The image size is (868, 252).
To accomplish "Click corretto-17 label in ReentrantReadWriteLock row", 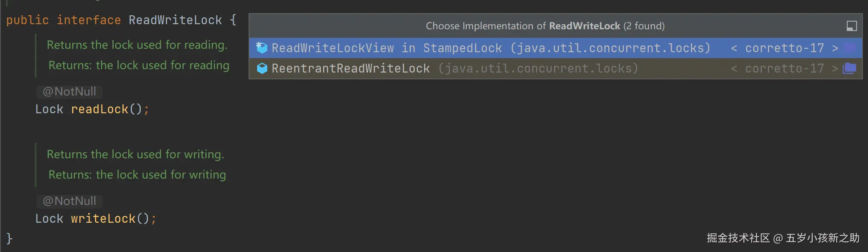I will click(x=784, y=68).
